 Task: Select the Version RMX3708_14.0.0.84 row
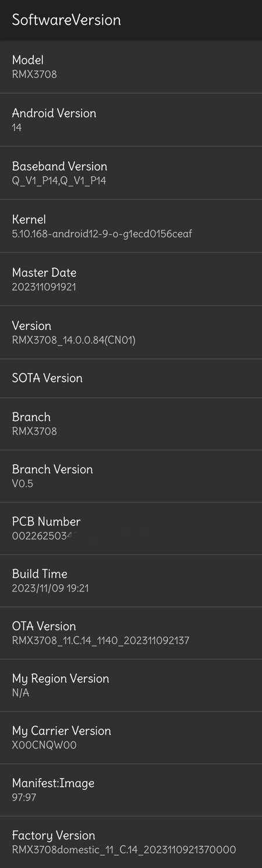[131, 332]
